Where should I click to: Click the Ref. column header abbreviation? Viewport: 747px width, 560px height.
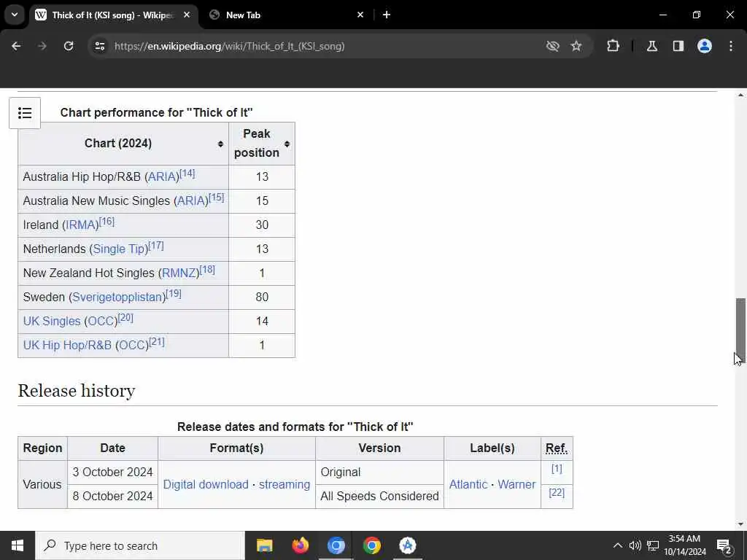tap(557, 448)
